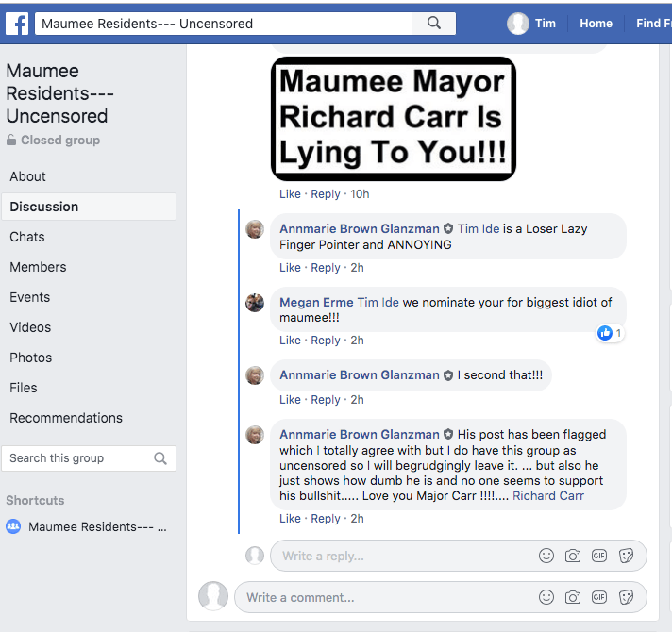Image resolution: width=672 pixels, height=632 pixels.
Task: Click into the Write a comment field
Action: click(x=387, y=597)
